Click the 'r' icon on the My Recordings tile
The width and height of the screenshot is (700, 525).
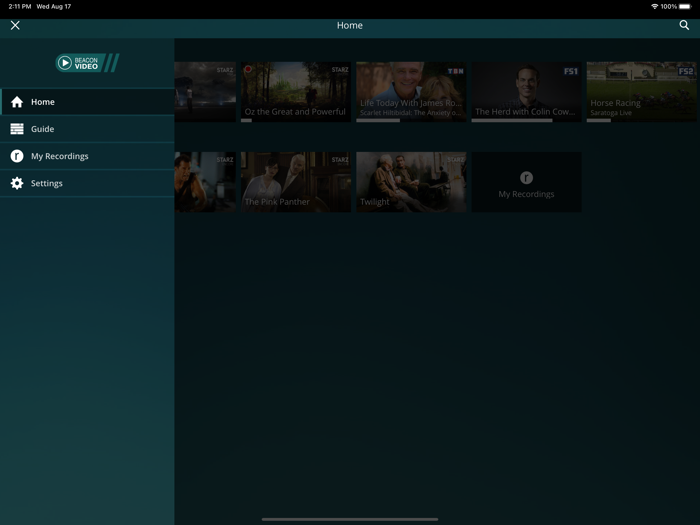[x=526, y=178]
